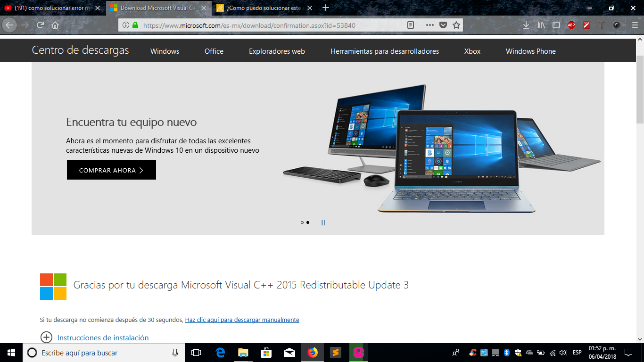
Task: Open the Firefox library
Action: point(541,25)
